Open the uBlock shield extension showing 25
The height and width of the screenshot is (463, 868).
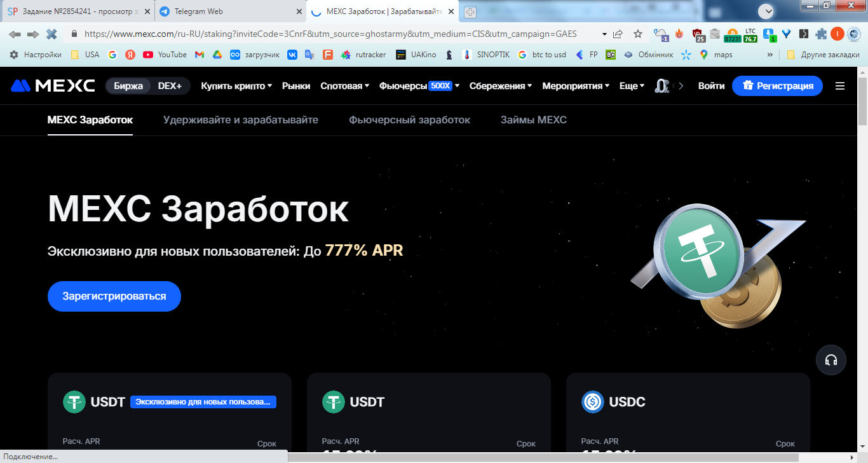click(698, 35)
